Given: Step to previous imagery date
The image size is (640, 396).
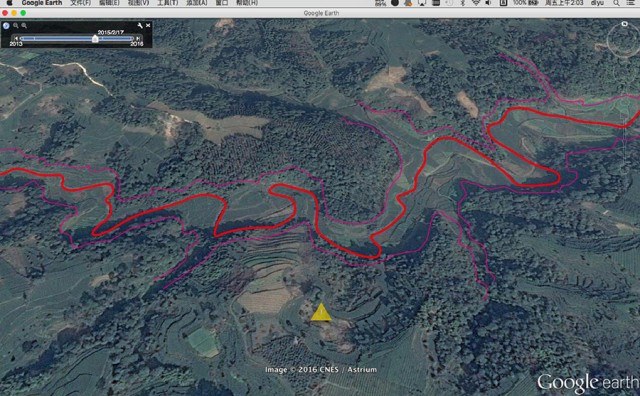Looking at the screenshot, I should coord(16,38).
